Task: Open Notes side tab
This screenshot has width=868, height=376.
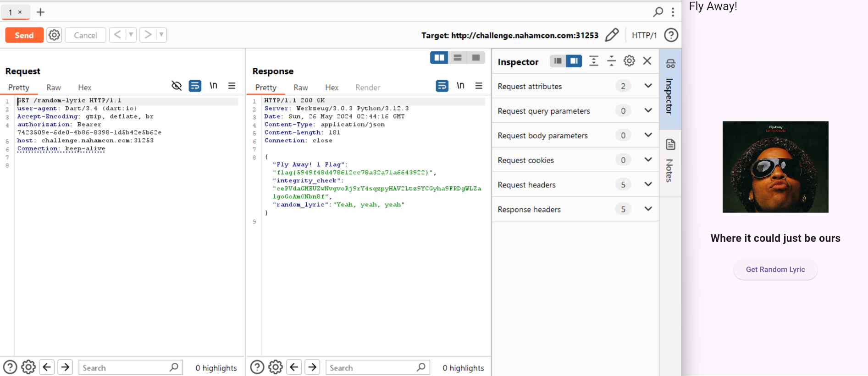Action: pyautogui.click(x=670, y=163)
